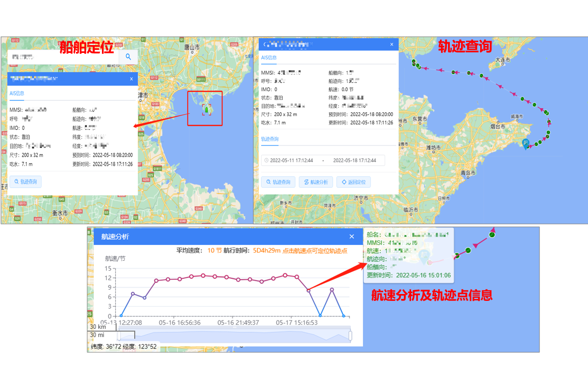Close the 航速分析 chart panel
This screenshot has width=588, height=392.
351,237
